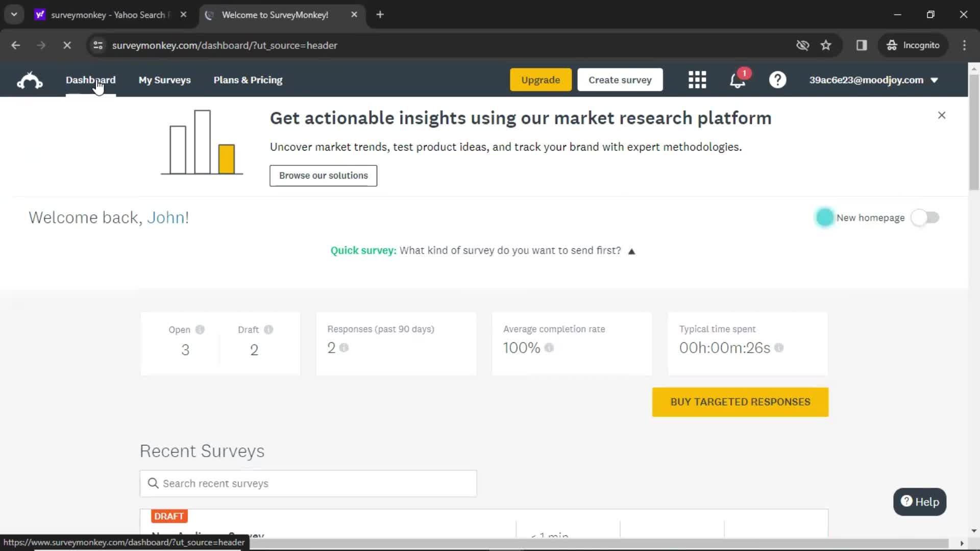This screenshot has height=551, width=980.
Task: Select the Dashboard menu tab
Action: [x=91, y=80]
